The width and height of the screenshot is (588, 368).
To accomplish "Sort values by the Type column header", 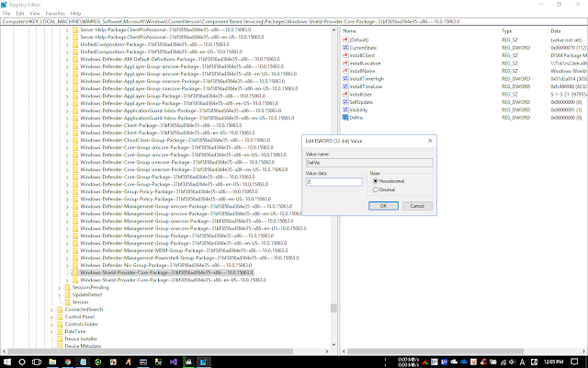I will pos(524,30).
